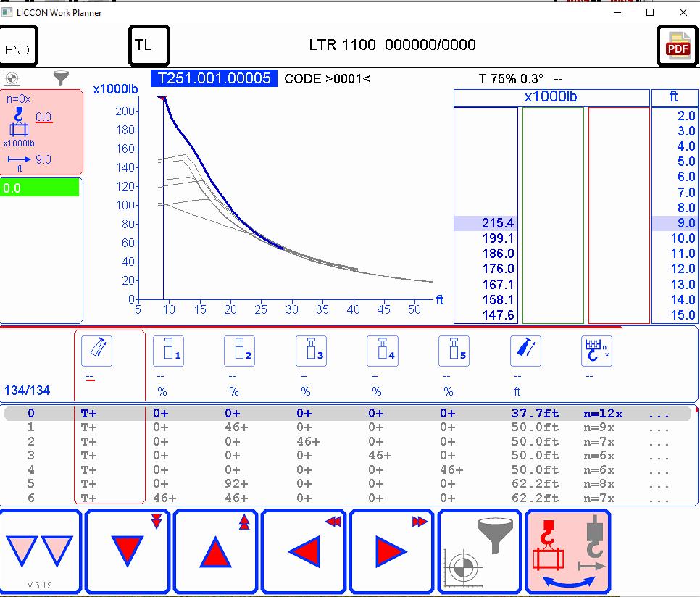Click the center of gravity target icon top-left
The width and height of the screenshot is (700, 597).
pyautogui.click(x=12, y=78)
